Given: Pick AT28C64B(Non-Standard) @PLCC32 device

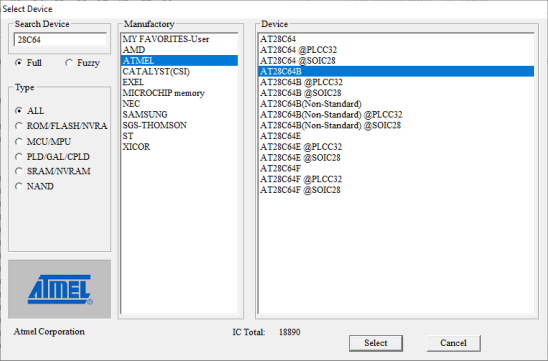Looking at the screenshot, I should click(x=396, y=114).
